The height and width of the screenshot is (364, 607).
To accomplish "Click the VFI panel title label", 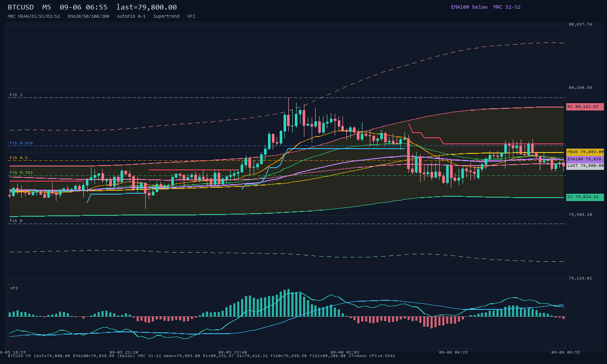I will (14, 288).
